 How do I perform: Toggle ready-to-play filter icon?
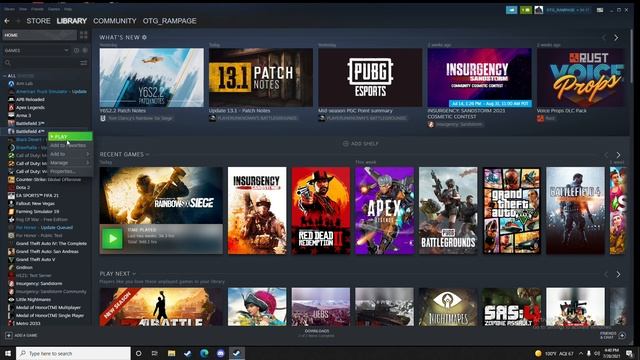point(85,50)
